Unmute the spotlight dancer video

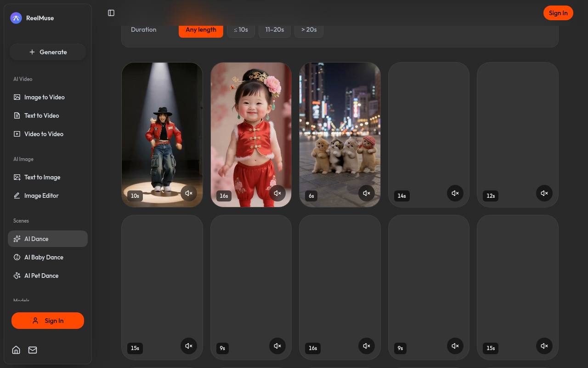pos(189,193)
